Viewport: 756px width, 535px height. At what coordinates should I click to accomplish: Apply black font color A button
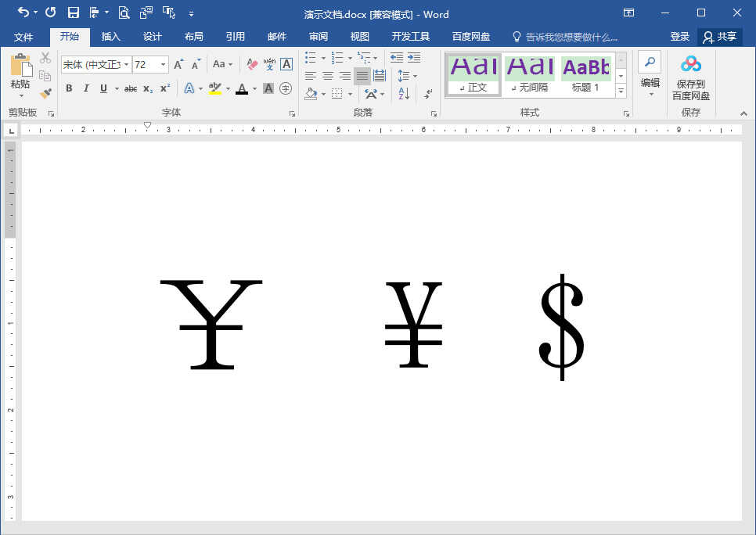pyautogui.click(x=242, y=88)
